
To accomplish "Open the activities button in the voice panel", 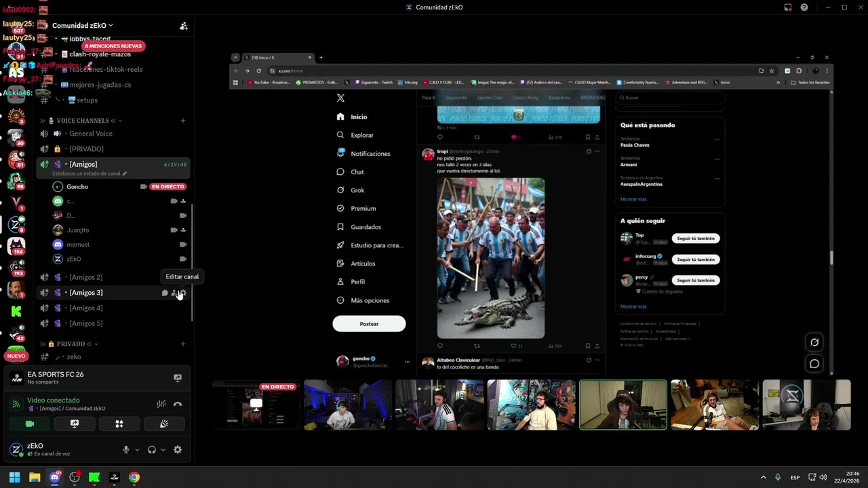I will coord(119,424).
